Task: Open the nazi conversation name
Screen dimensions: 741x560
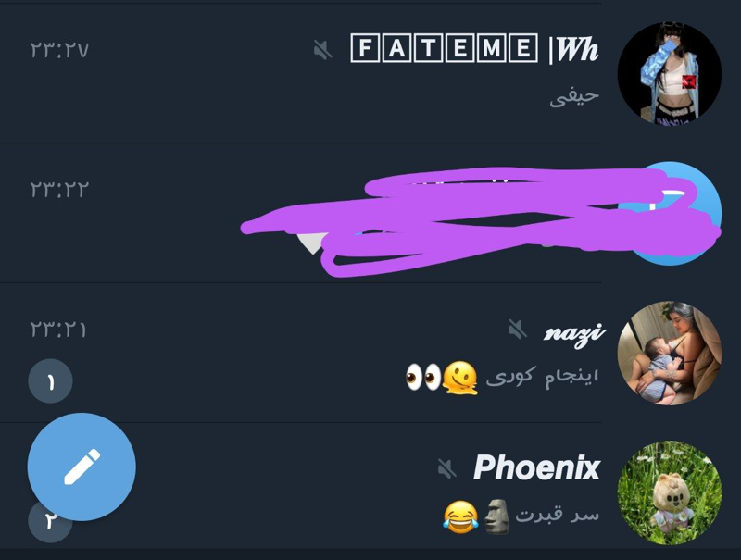Action: [x=573, y=333]
